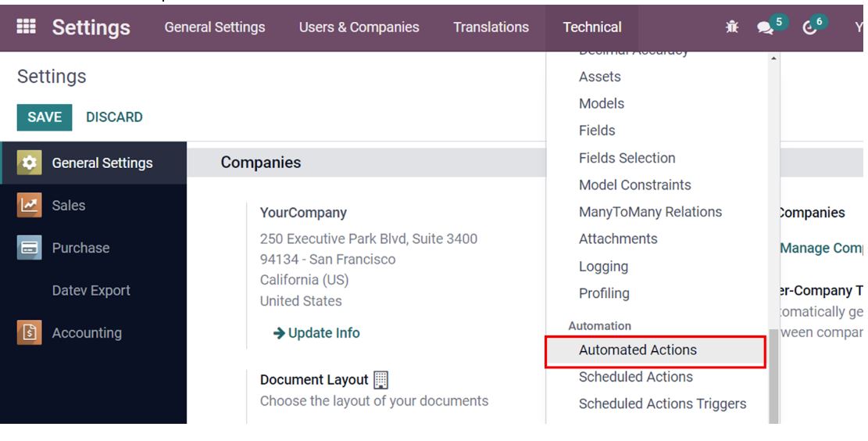The image size is (868, 441).
Task: Open the Technical dropdown menu
Action: click(592, 27)
